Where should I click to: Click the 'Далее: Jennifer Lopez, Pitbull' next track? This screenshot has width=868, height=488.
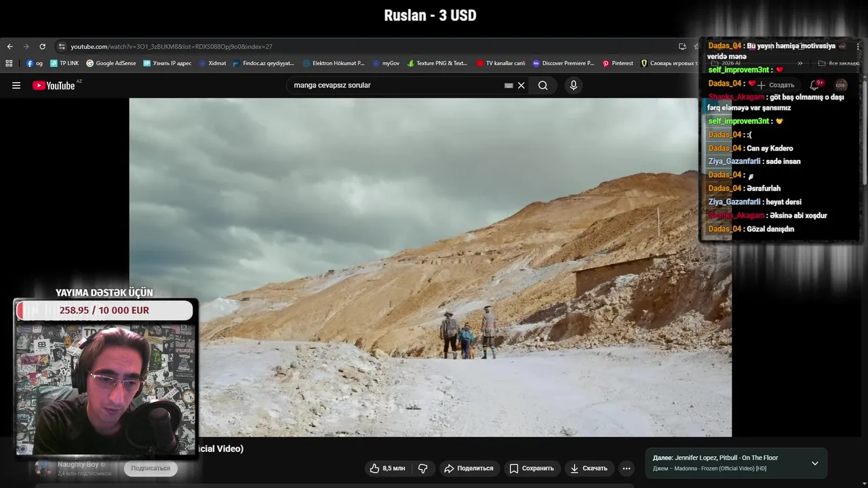715,458
